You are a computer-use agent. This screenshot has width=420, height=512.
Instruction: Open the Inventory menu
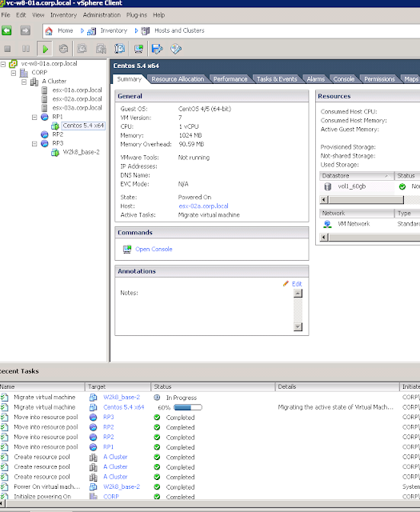point(63,15)
